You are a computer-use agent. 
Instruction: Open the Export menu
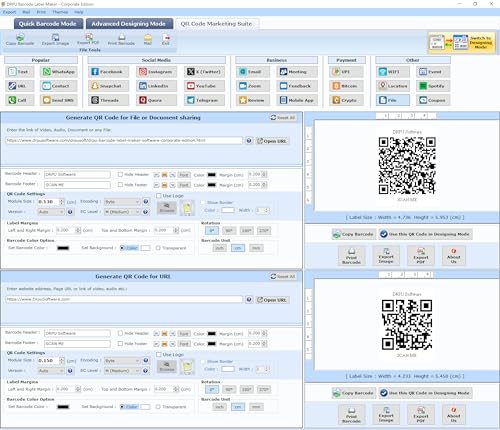pos(9,12)
